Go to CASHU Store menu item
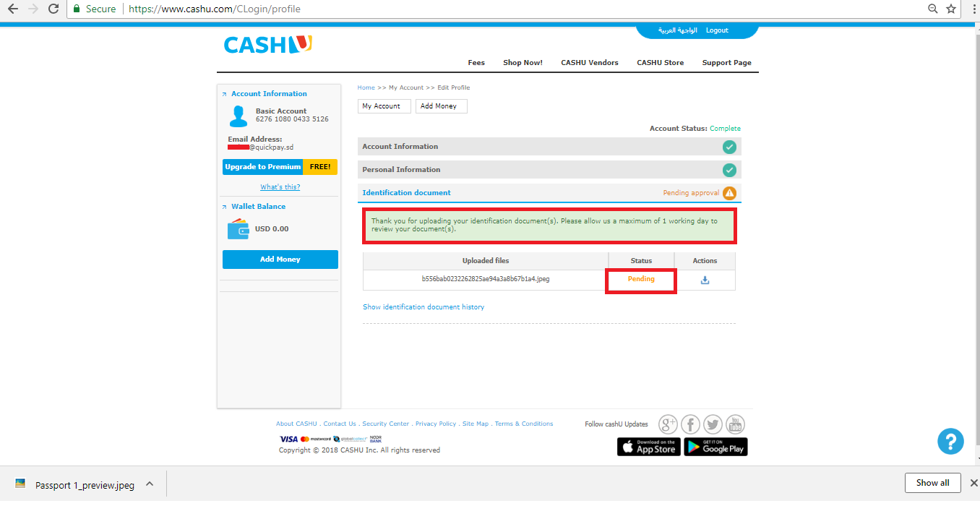The width and height of the screenshot is (980, 506). 660,63
